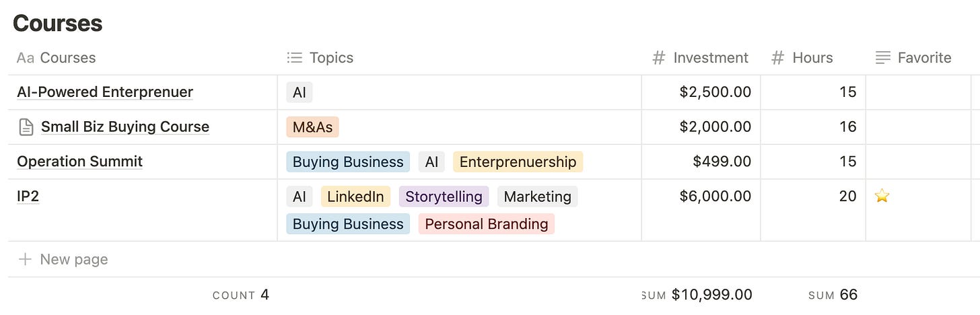Image resolution: width=980 pixels, height=315 pixels.
Task: Open the Investment column header options
Action: (x=710, y=58)
